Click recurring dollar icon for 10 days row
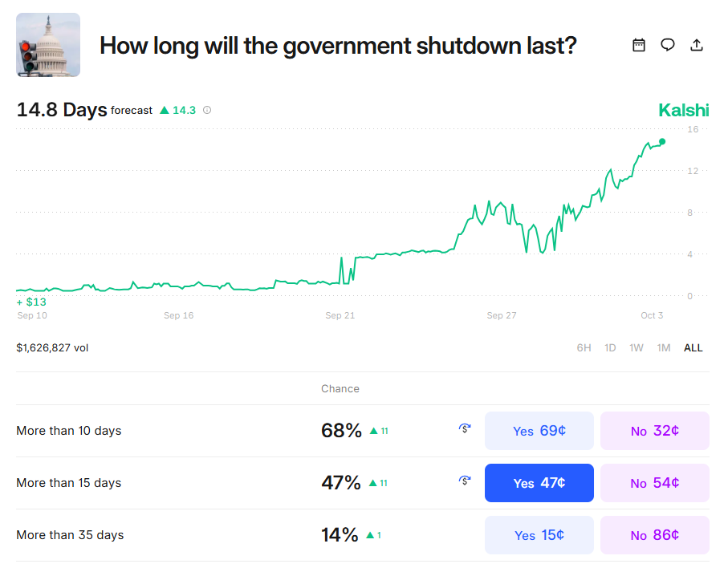 pyautogui.click(x=465, y=429)
